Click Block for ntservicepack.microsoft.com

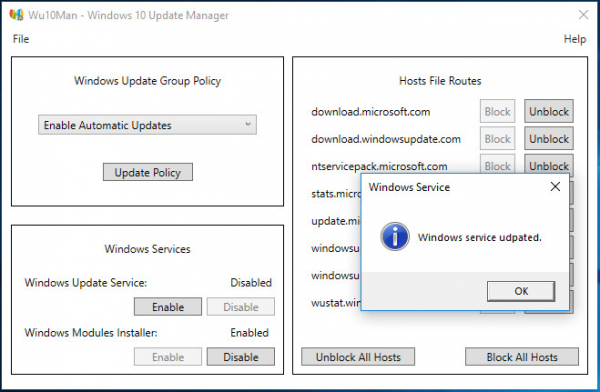[497, 164]
